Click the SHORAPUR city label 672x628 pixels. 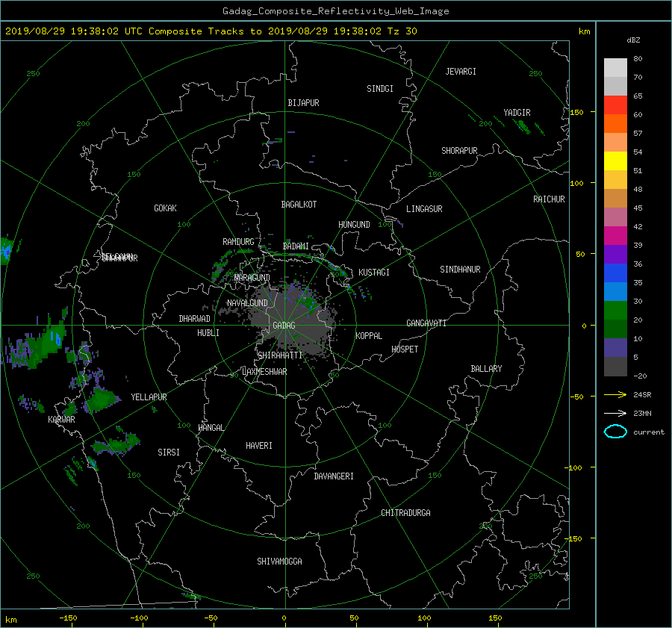[x=459, y=151]
